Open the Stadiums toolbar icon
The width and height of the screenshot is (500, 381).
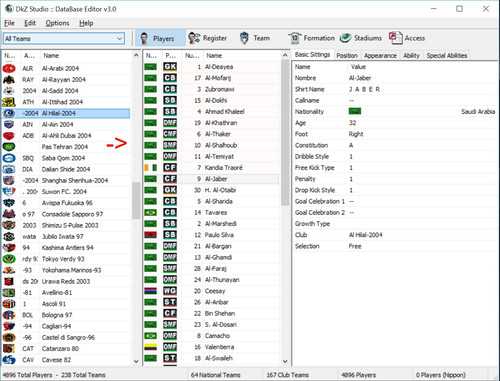pyautogui.click(x=345, y=38)
